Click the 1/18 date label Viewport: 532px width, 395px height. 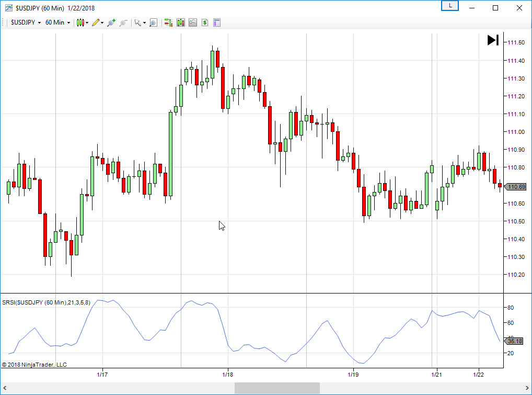click(x=228, y=375)
